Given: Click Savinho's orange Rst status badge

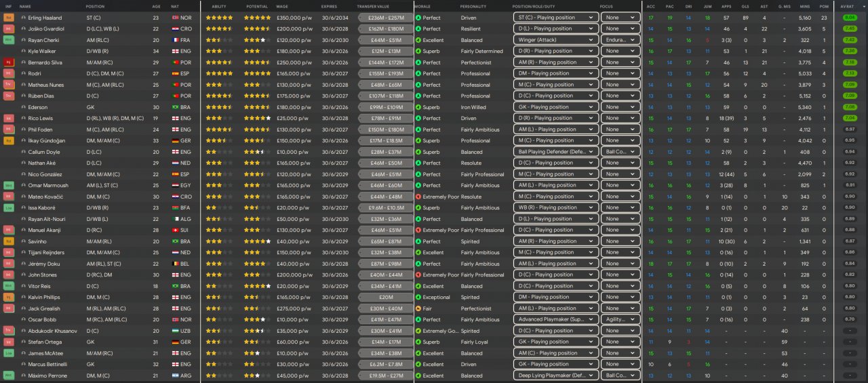Looking at the screenshot, I should click(9, 241).
